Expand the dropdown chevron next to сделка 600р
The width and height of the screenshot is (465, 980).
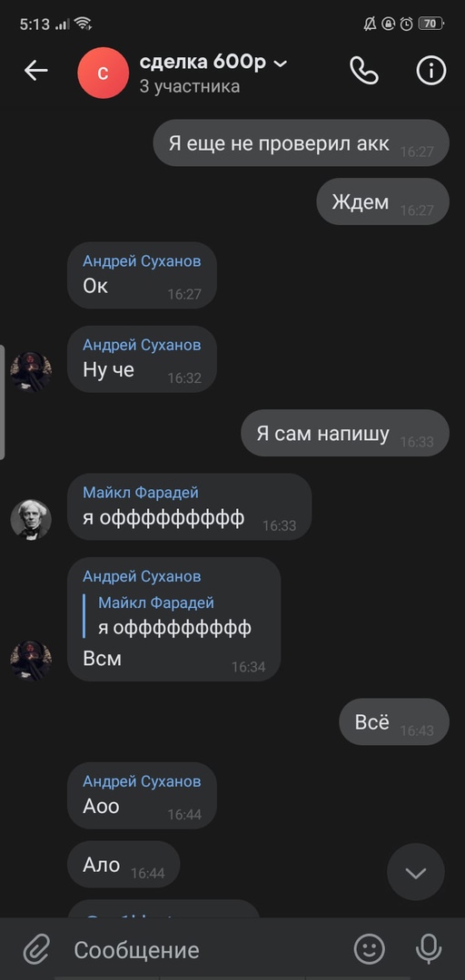coord(281,64)
